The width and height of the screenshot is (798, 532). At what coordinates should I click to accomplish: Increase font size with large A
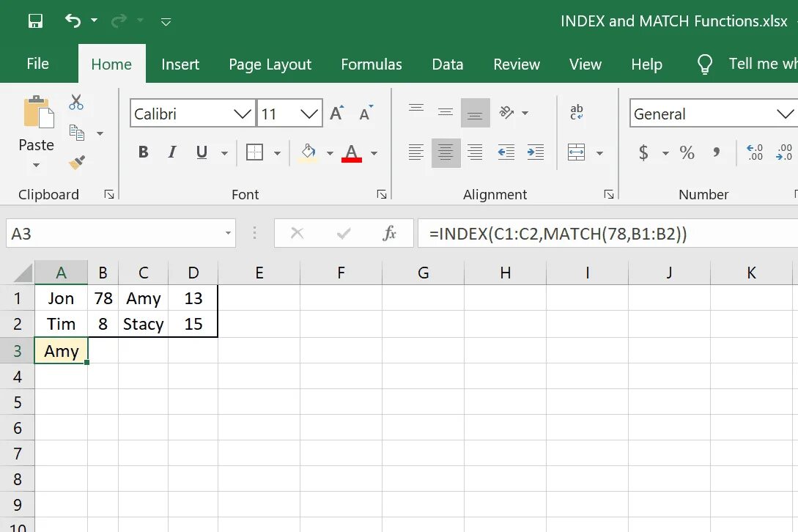336,113
